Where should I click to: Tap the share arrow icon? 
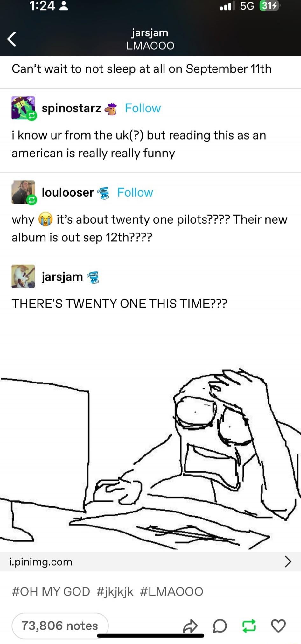(x=190, y=626)
